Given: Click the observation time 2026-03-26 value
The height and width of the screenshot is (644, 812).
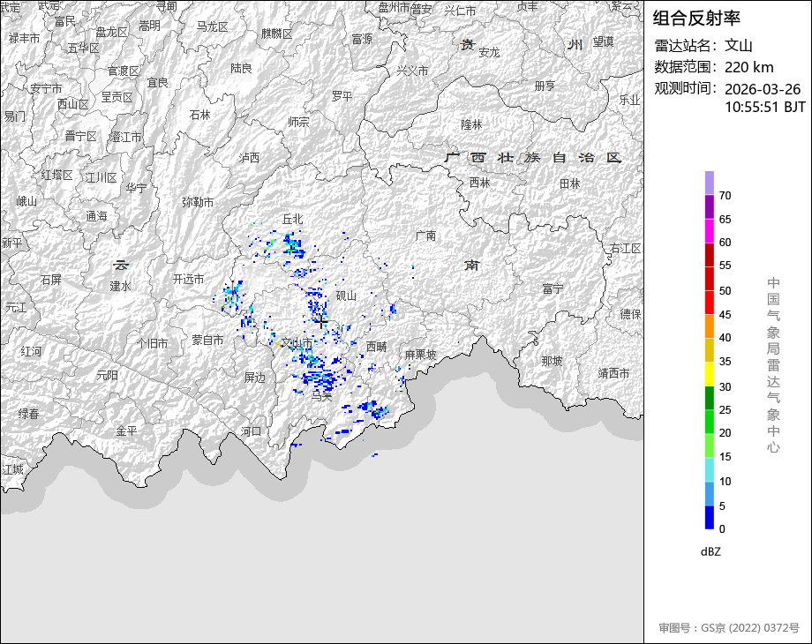Looking at the screenshot, I should coord(762,89).
